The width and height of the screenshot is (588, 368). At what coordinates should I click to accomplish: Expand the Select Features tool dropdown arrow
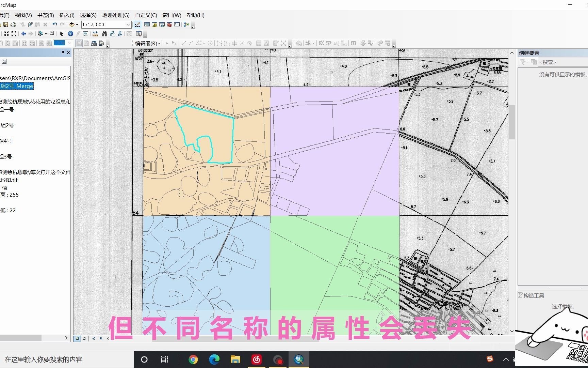tap(46, 34)
